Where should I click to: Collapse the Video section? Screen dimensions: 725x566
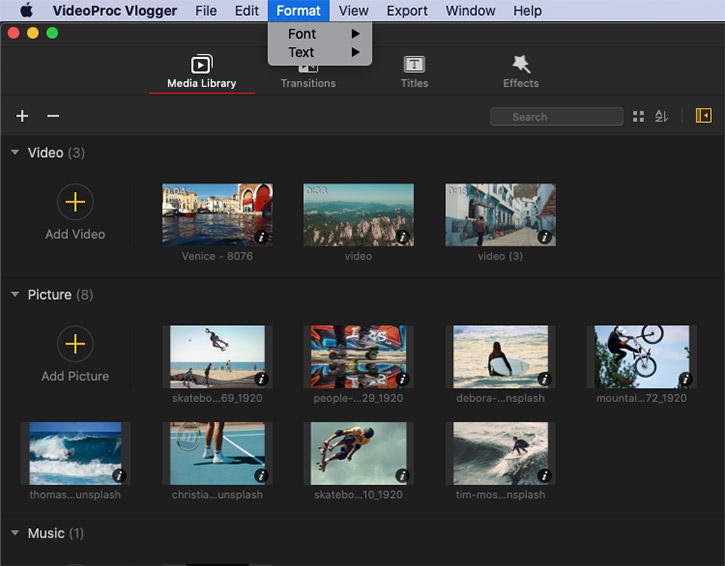pos(15,153)
